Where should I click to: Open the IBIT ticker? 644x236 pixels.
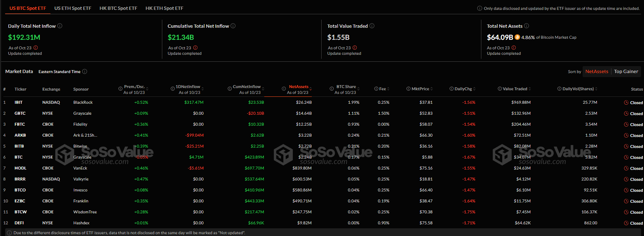pos(19,102)
